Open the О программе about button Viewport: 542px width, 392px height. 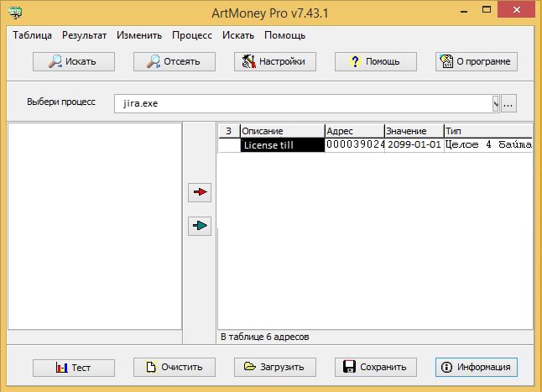[x=477, y=61]
